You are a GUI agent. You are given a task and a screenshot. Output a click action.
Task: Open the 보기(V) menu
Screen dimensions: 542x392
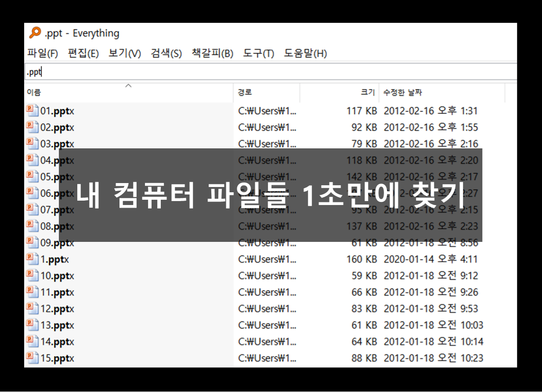click(x=125, y=54)
